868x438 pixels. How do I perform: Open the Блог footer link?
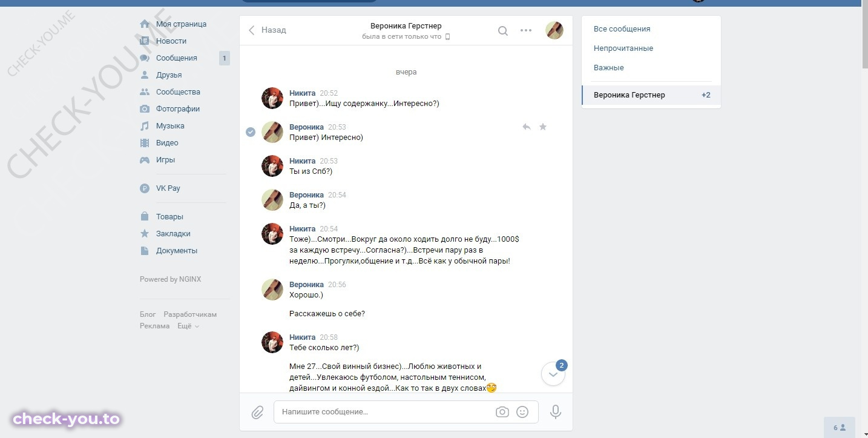[x=148, y=314]
